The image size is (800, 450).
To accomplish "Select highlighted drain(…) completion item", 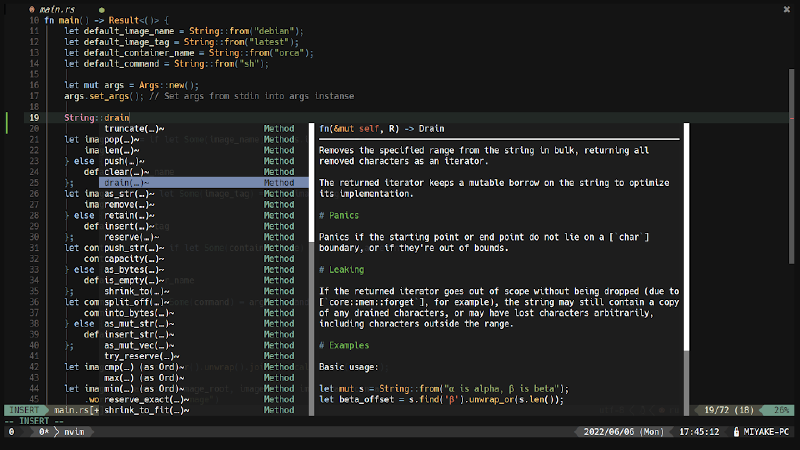I will 204,183.
